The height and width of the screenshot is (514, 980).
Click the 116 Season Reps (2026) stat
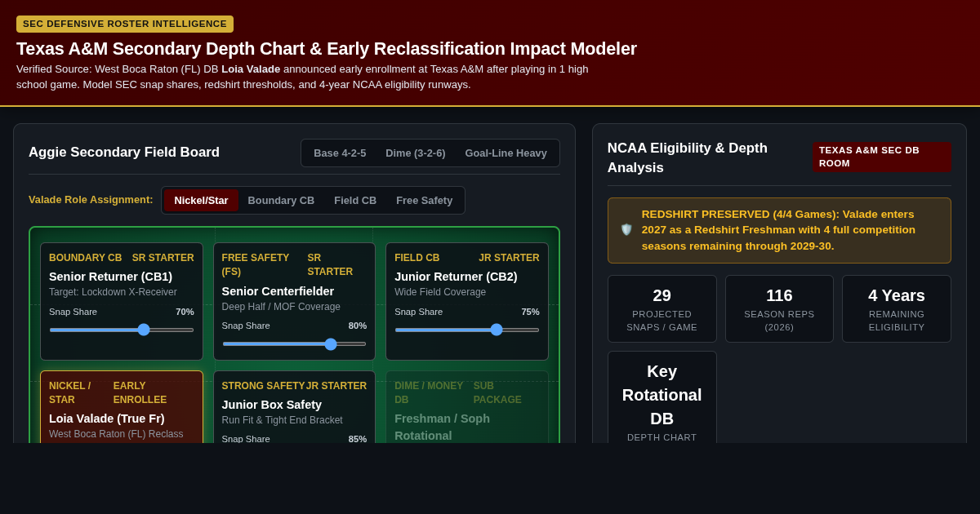tap(779, 308)
